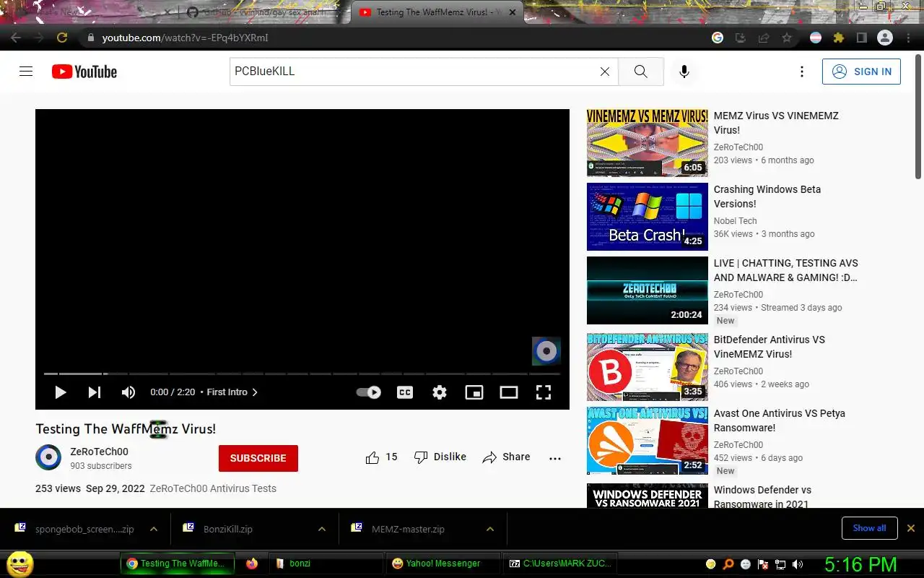Play the video
The image size is (924, 578).
tap(61, 392)
